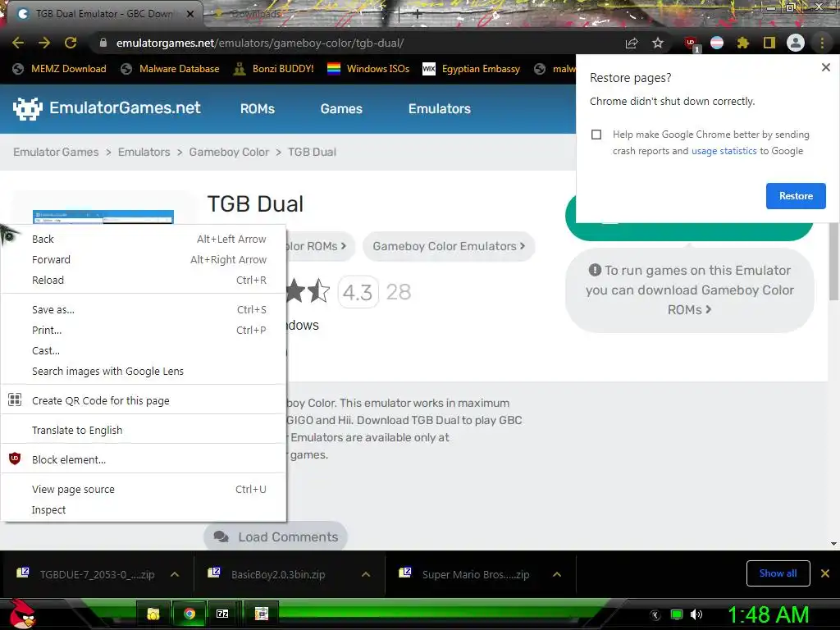This screenshot has width=840, height=630.
Task: Click the padlock site info icon
Action: tap(103, 43)
